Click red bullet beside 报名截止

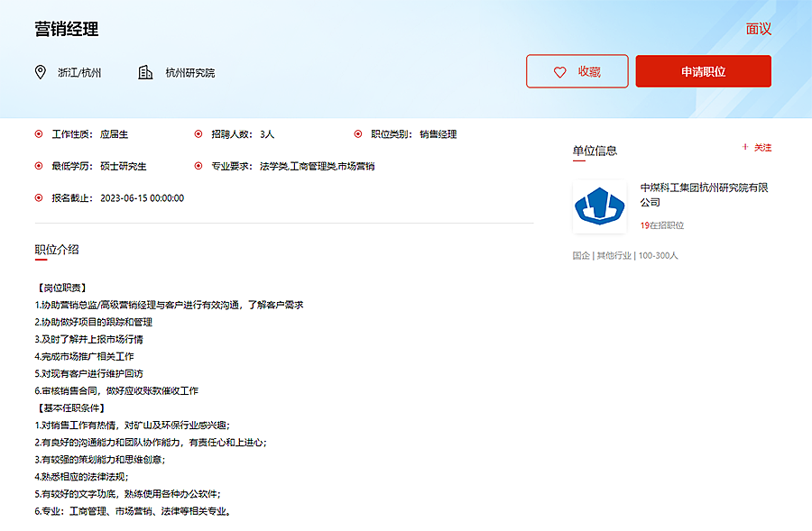pos(39,197)
